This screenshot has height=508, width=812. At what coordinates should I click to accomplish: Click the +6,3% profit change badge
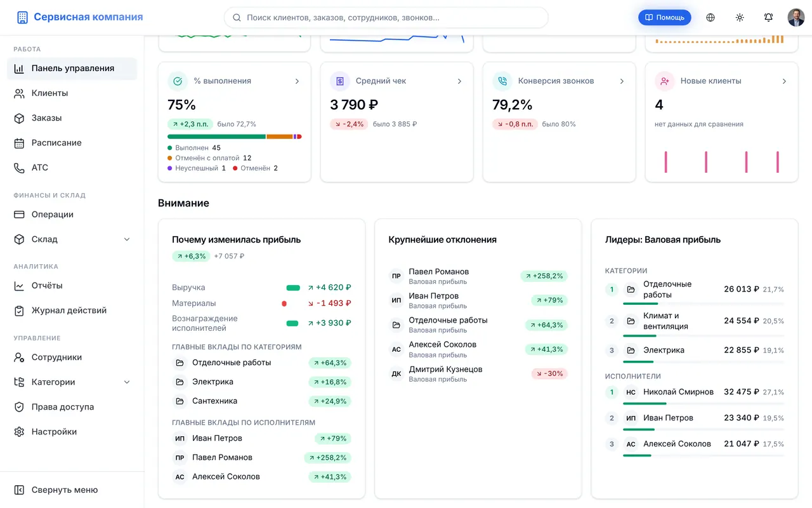[x=191, y=256]
